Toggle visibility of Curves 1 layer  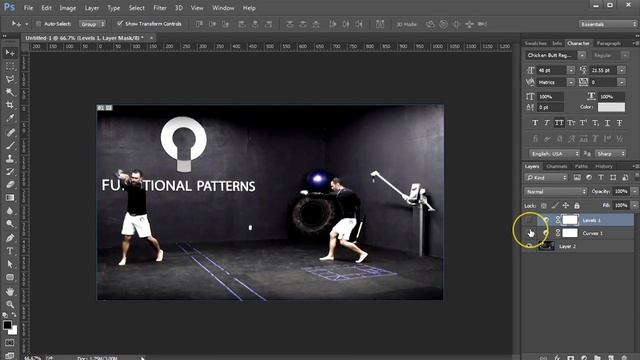click(529, 233)
